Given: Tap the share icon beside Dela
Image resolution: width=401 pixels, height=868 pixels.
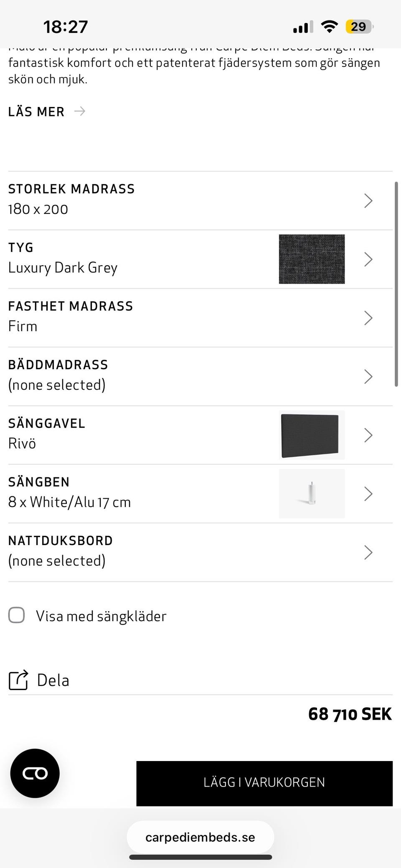Looking at the screenshot, I should [x=18, y=680].
